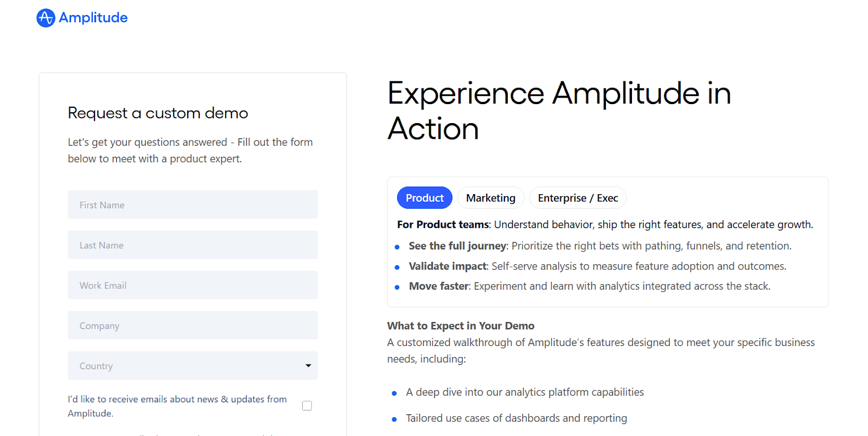The height and width of the screenshot is (436, 868).
Task: Click the 'See the full journey' bullet
Action: click(600, 246)
